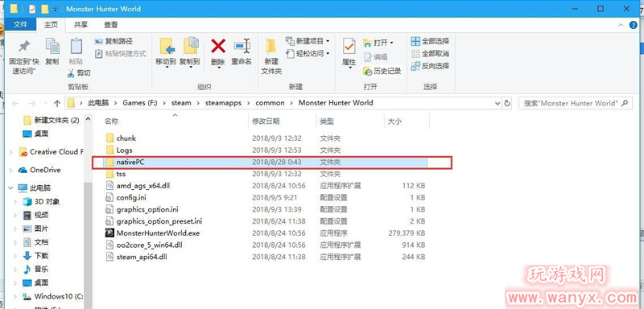Click the Monster Hunter World search box

(x=575, y=103)
